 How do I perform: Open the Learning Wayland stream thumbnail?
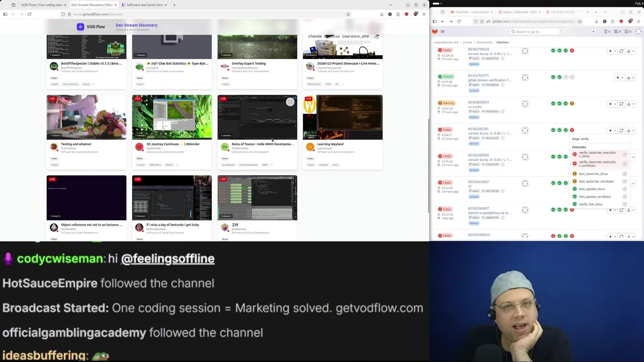coord(343,117)
